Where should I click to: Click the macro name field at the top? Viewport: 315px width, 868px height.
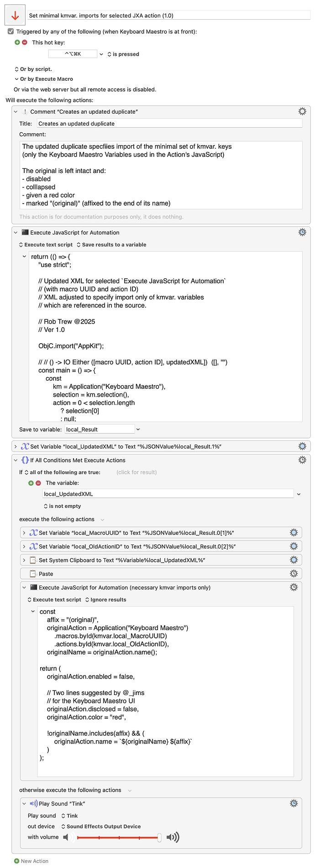click(x=169, y=15)
